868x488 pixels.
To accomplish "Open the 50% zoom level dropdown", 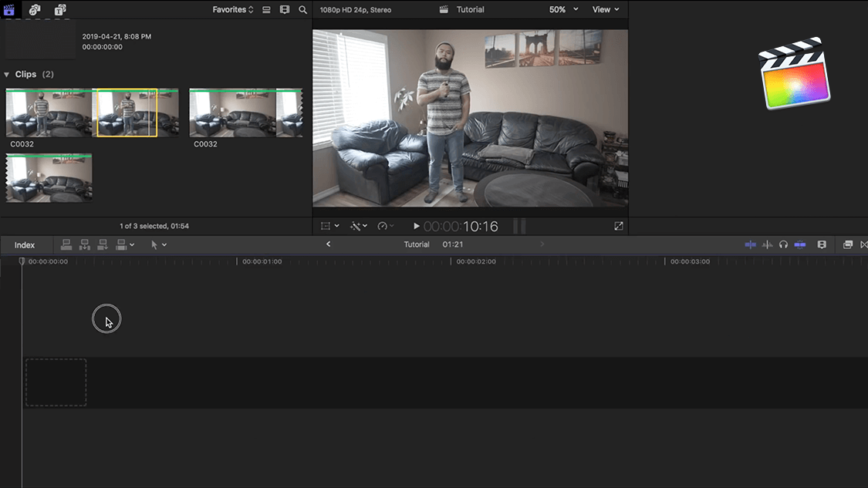I will (563, 10).
